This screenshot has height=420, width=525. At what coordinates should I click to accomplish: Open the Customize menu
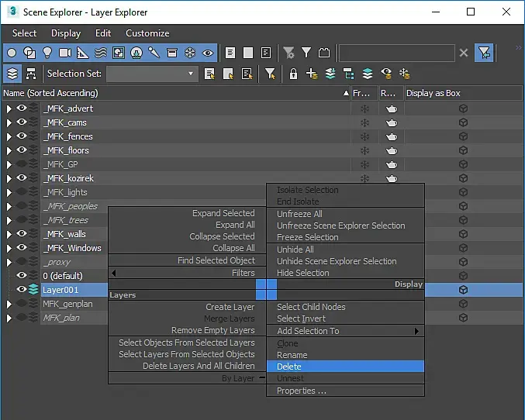click(x=147, y=33)
